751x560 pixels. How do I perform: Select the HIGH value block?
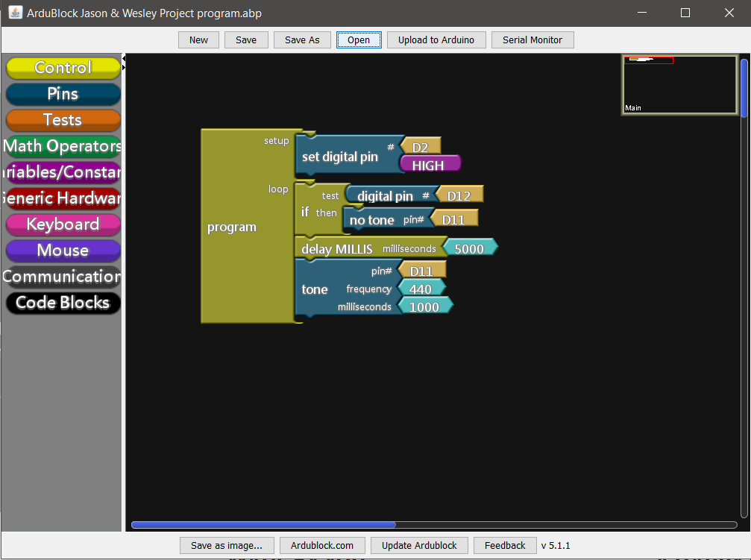tap(429, 164)
